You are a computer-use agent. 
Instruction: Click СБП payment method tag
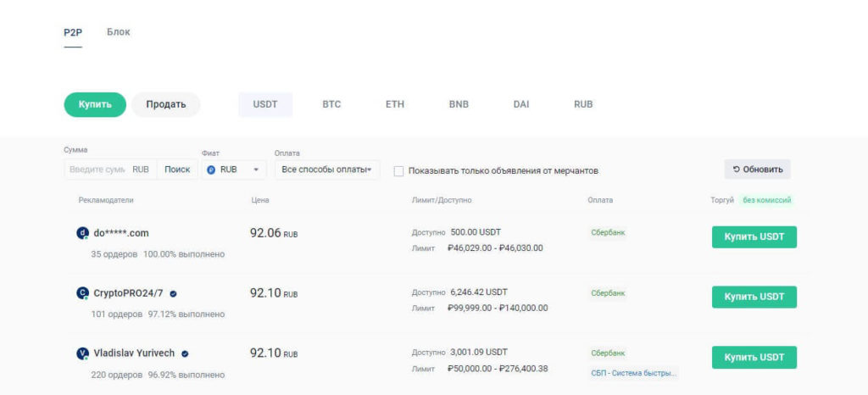click(633, 373)
